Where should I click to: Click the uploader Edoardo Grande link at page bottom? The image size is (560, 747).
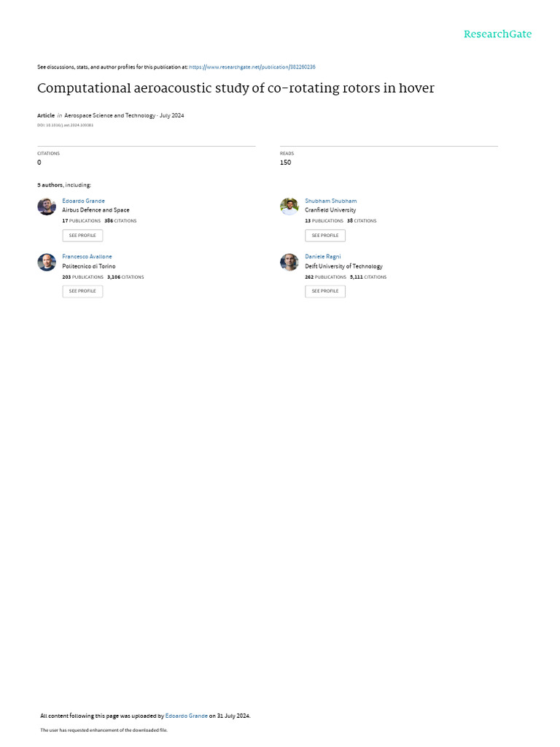[x=186, y=716]
